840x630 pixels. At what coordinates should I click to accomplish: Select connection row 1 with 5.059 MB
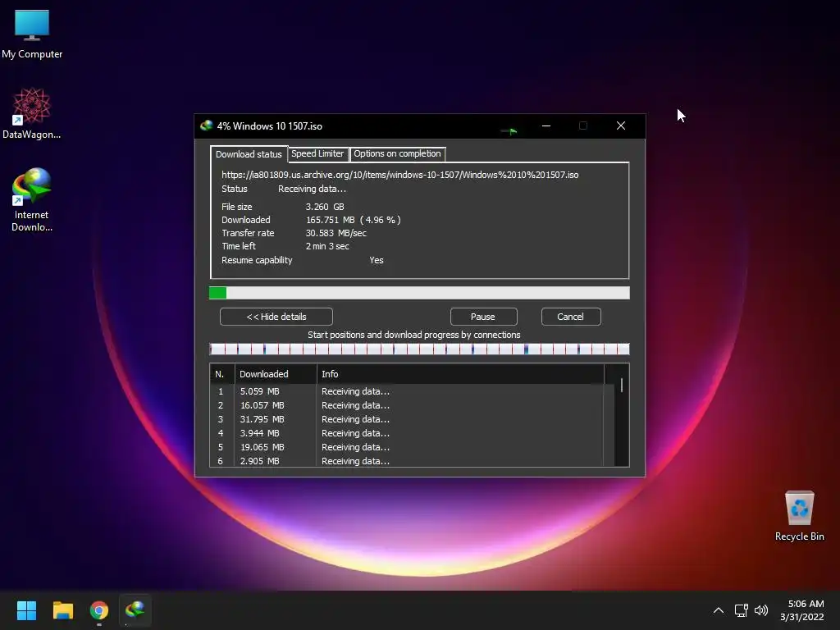tap(407, 391)
